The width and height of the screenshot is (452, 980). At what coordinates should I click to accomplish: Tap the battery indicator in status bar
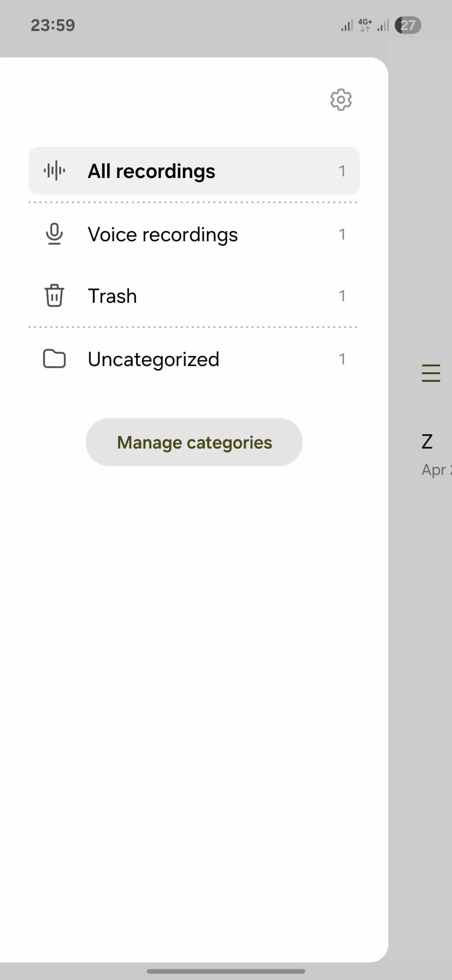pos(408,25)
